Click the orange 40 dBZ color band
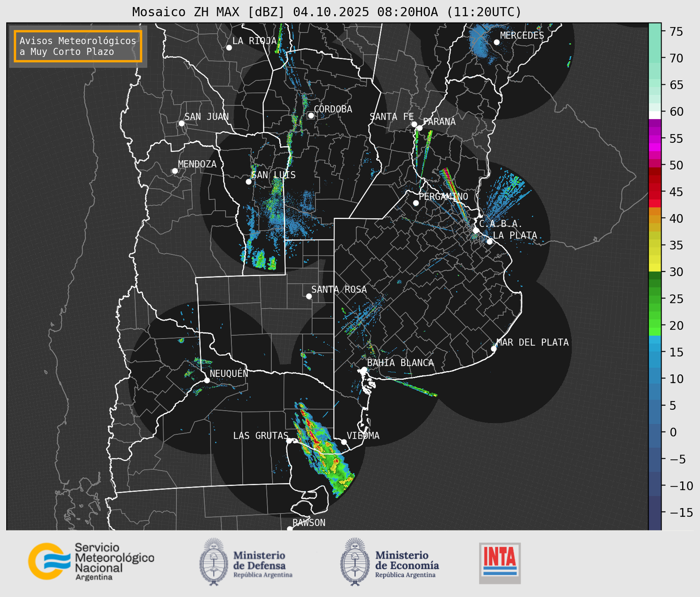 [x=655, y=219]
